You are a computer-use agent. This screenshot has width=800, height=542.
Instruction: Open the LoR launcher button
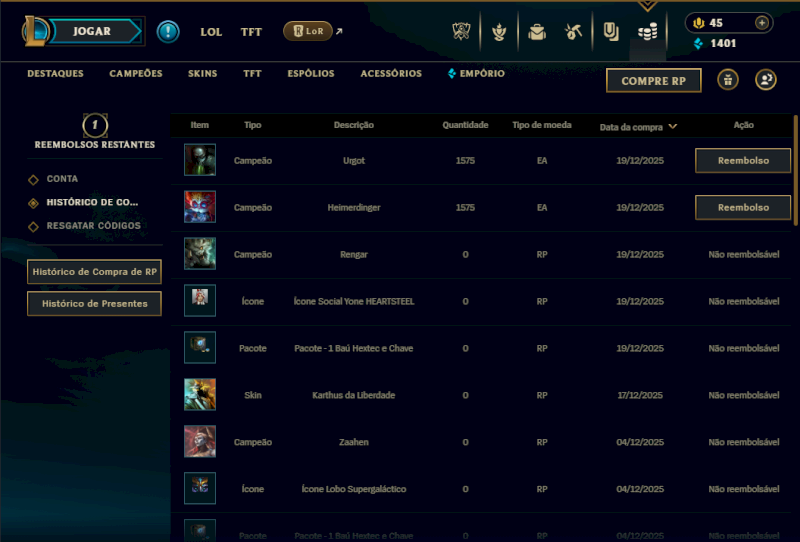308,31
